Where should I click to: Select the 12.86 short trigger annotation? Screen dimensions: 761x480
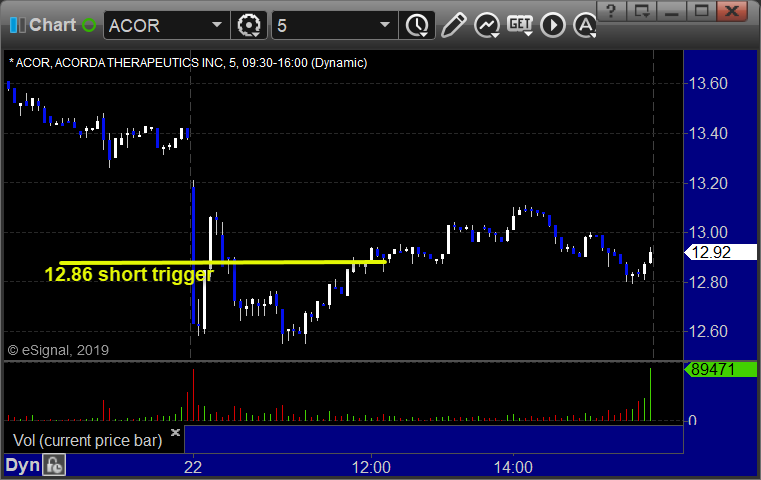click(x=129, y=274)
